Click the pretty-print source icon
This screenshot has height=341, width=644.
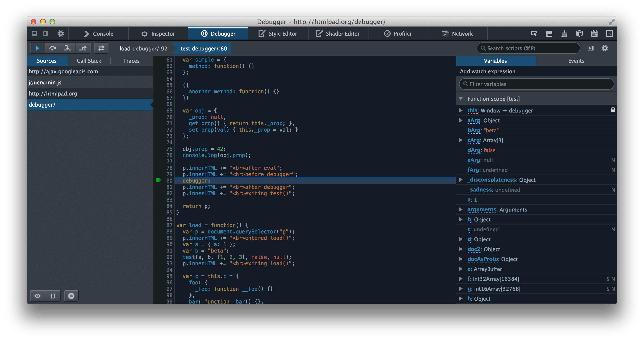pyautogui.click(x=53, y=296)
